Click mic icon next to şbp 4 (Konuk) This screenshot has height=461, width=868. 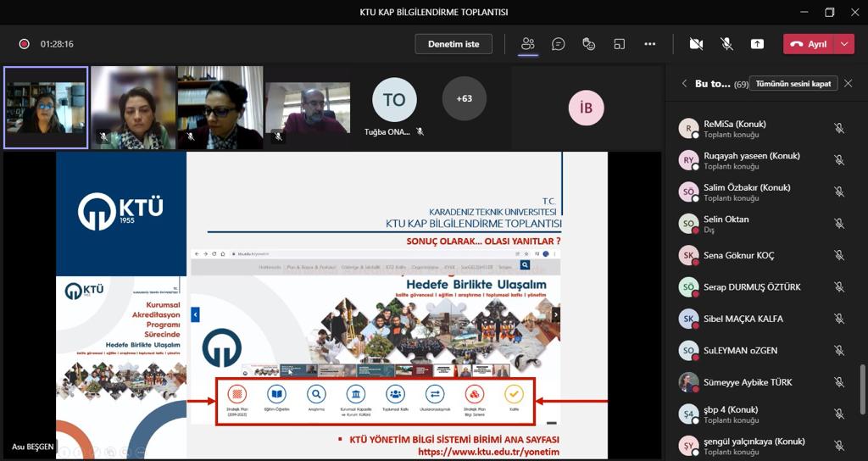839,414
